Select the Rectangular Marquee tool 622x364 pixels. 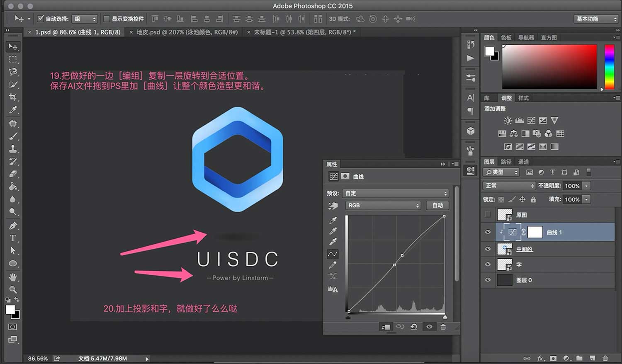pos(13,59)
